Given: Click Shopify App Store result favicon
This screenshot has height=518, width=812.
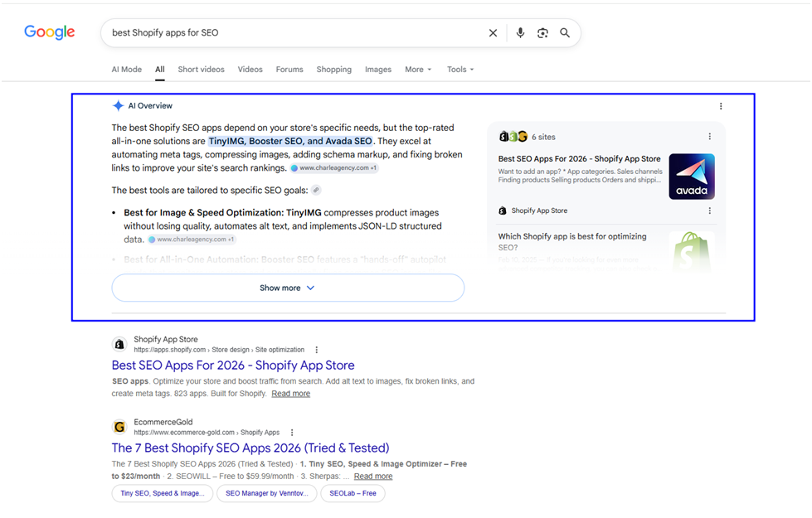Looking at the screenshot, I should pos(119,344).
